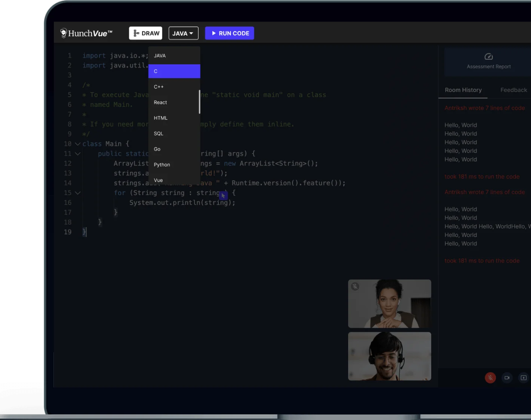Click the RUN CODE button
The width and height of the screenshot is (531, 420).
click(x=230, y=33)
